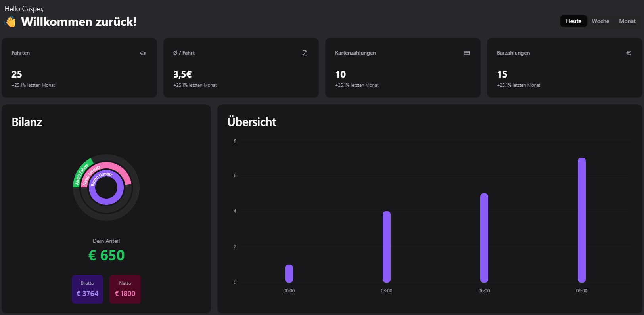Screen dimensions: 644x315
Task: Click the 00:00 bar in Übersicht chart
Action: coord(289,273)
